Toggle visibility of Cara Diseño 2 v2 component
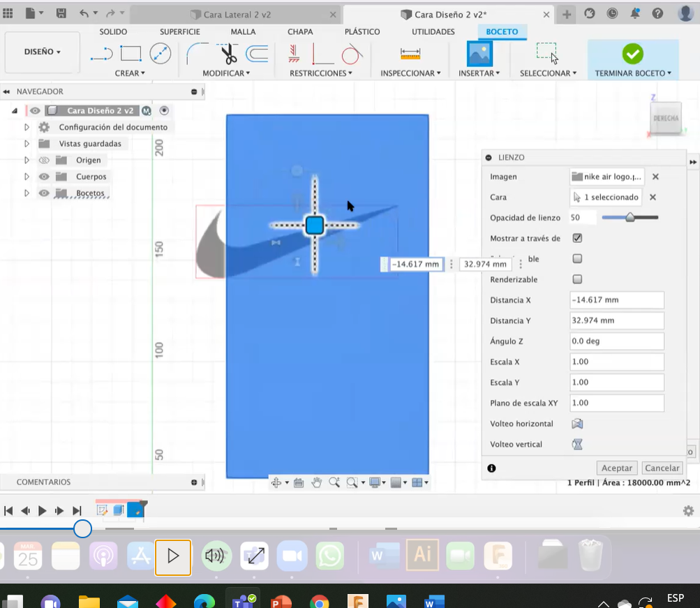The height and width of the screenshot is (608, 700). pos(36,111)
